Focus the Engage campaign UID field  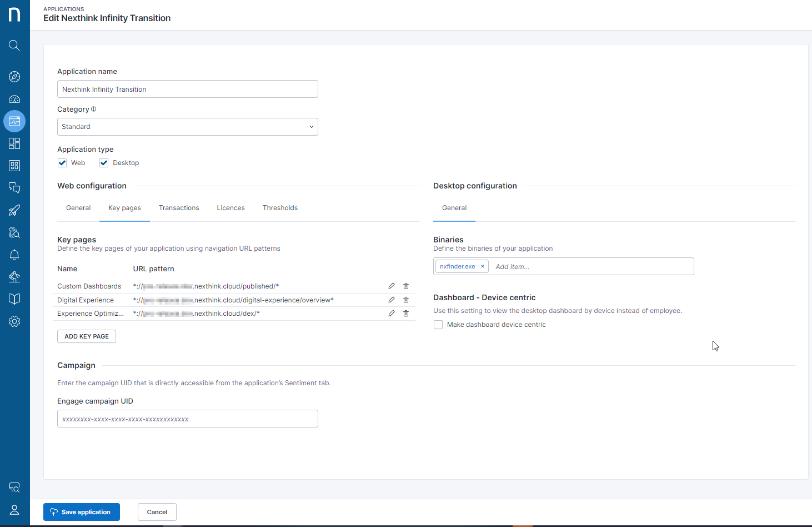(188, 419)
